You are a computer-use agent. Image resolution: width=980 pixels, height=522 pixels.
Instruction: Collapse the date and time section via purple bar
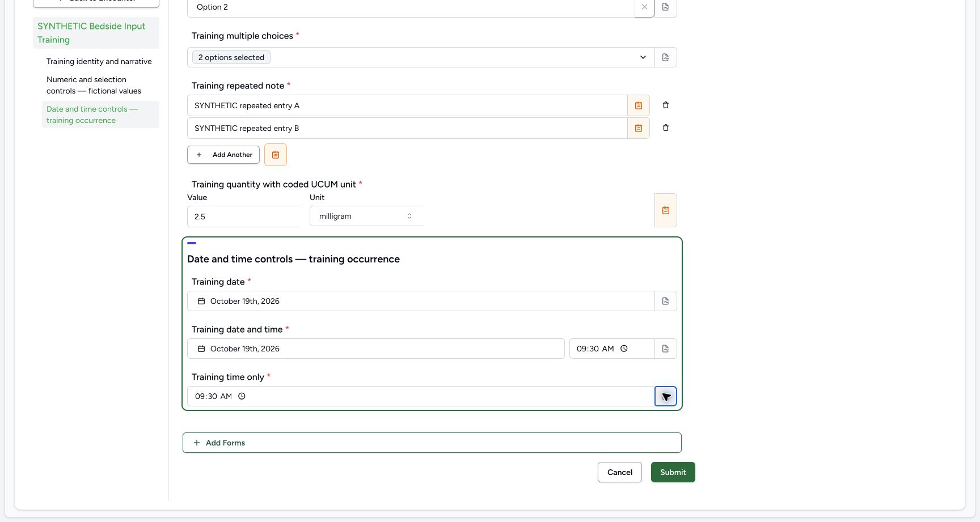192,243
